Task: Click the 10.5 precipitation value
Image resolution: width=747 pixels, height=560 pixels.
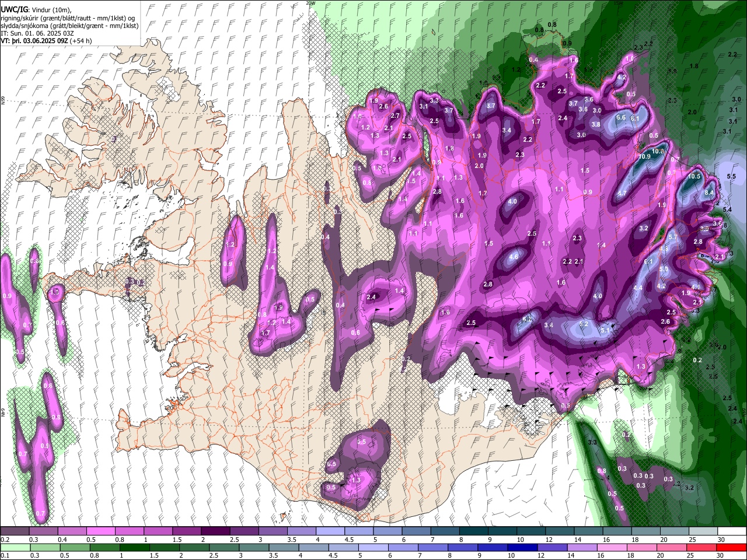Action: (x=694, y=176)
